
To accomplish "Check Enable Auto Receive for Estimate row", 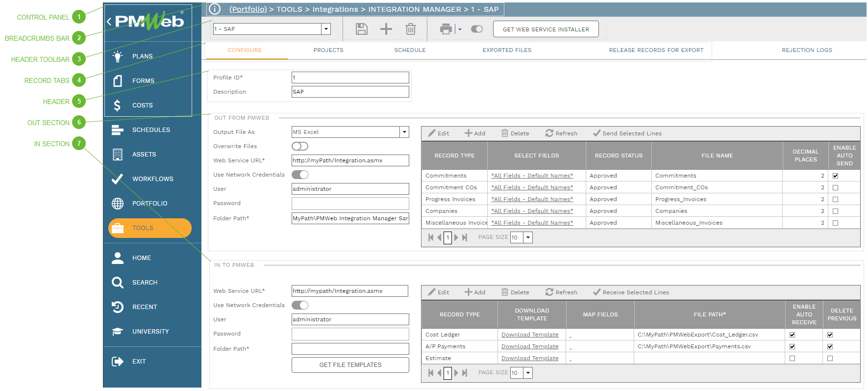I will tap(793, 358).
